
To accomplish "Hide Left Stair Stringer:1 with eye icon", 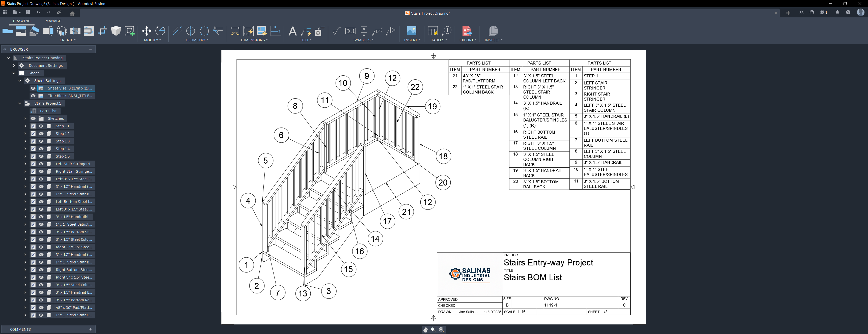I will pos(41,164).
